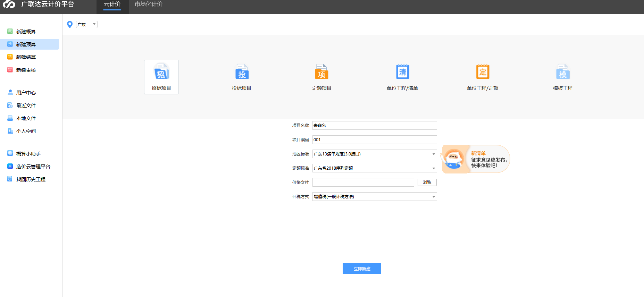Choose the 单位工程/定额 icon

pos(483,71)
